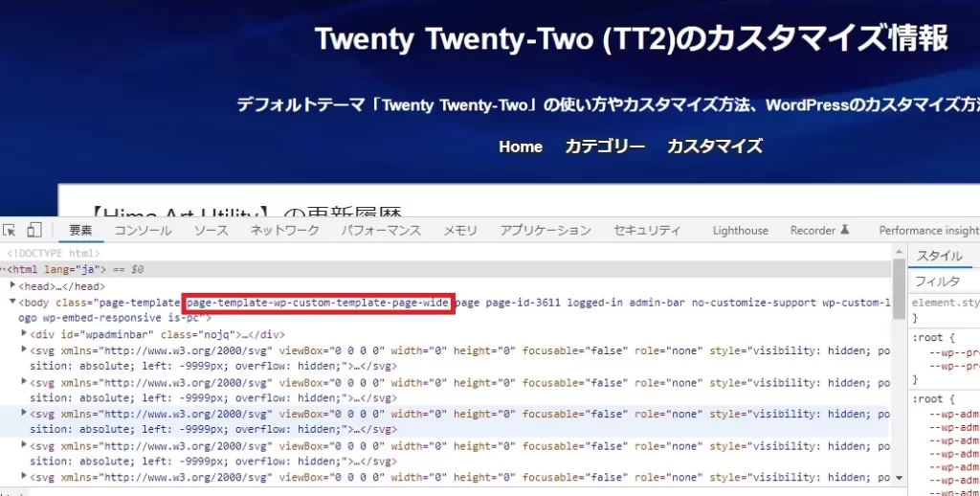Open the カスタマイズ menu link
Screen dimensions: 980x496
click(715, 147)
